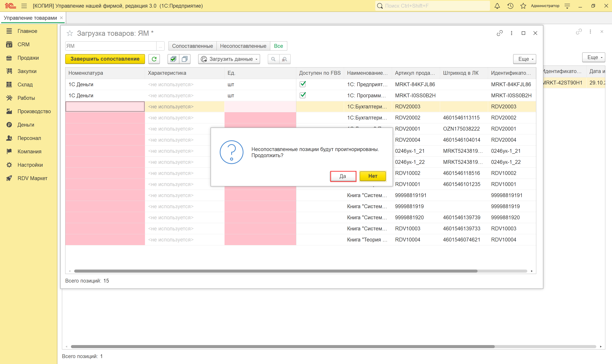Go to the Склад section
This screenshot has height=364, width=612.
point(25,85)
